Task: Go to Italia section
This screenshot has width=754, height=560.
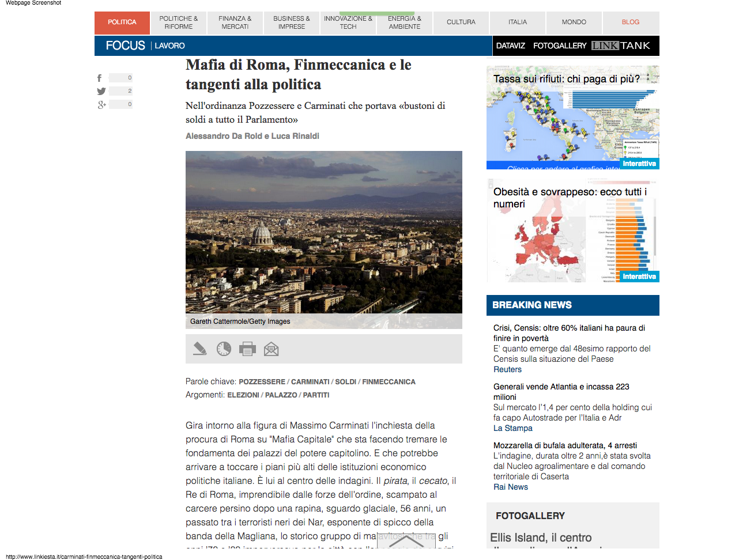Action: click(x=518, y=22)
